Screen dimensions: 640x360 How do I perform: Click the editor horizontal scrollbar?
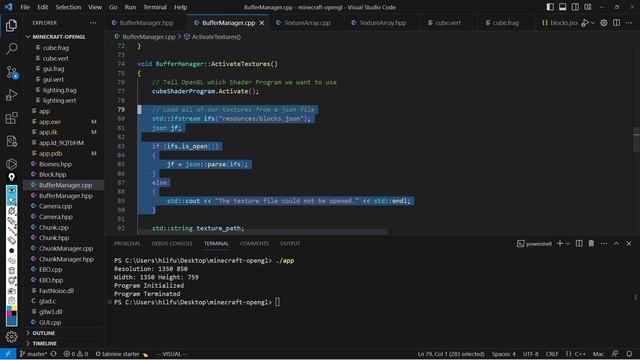pyautogui.click(x=262, y=231)
